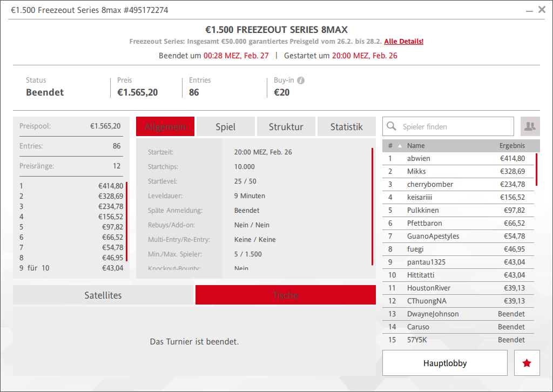Click the player list red scrollbar
This screenshot has width=553, height=392.
pyautogui.click(x=536, y=169)
